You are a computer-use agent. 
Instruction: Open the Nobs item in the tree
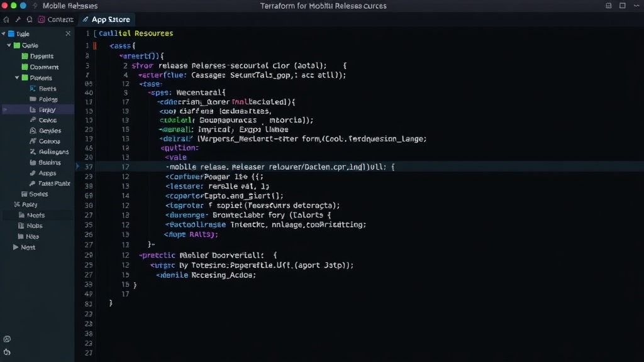pyautogui.click(x=35, y=226)
